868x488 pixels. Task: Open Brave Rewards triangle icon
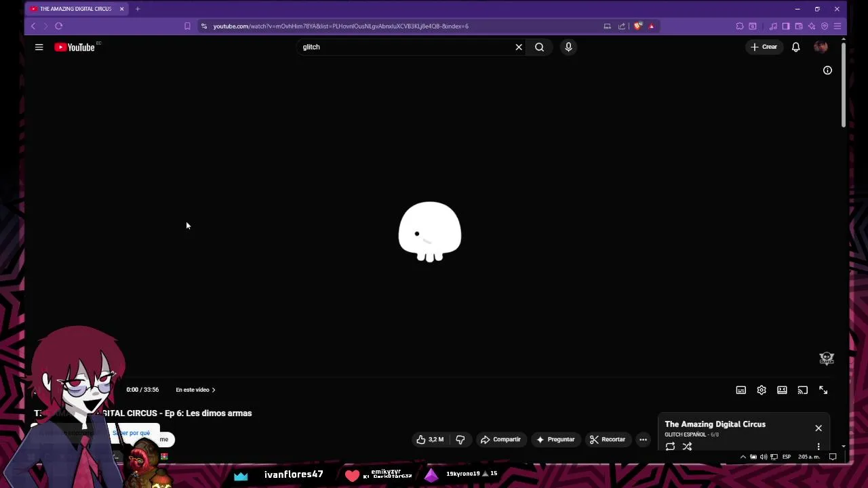(x=652, y=26)
